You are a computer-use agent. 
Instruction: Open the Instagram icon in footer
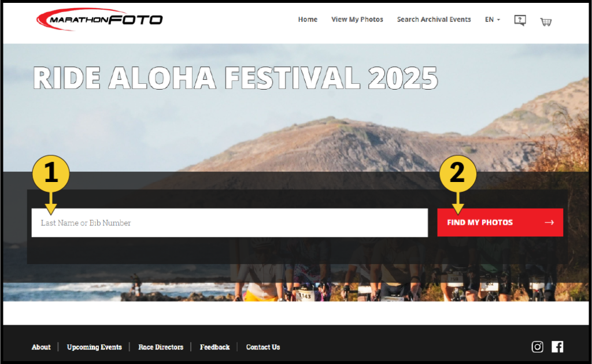[537, 347]
